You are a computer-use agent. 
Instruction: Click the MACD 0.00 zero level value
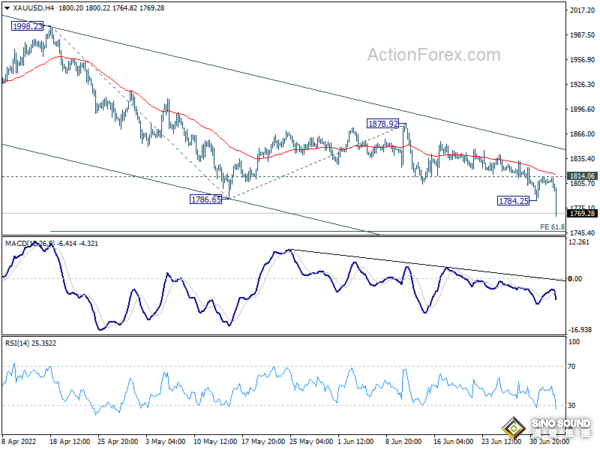[575, 279]
